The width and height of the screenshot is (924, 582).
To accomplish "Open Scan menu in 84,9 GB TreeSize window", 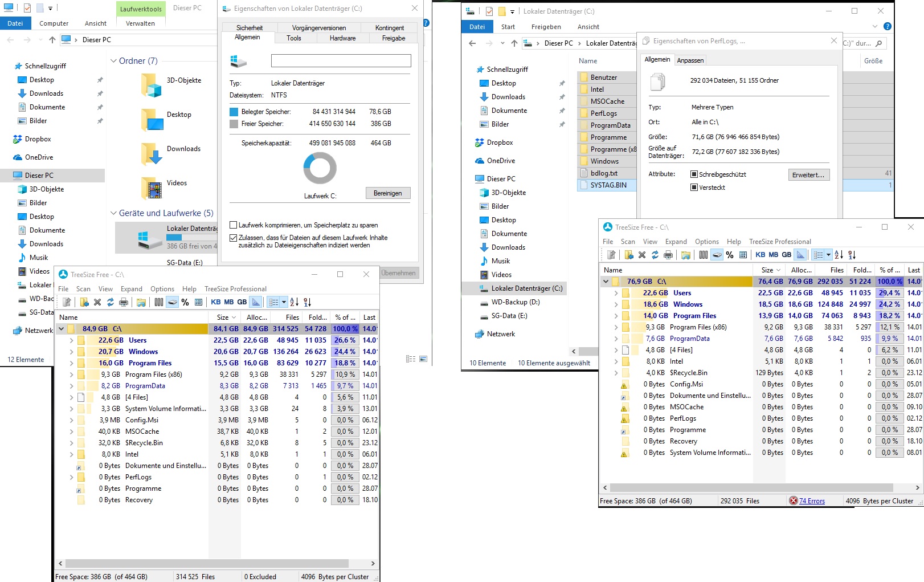I will pyautogui.click(x=83, y=289).
